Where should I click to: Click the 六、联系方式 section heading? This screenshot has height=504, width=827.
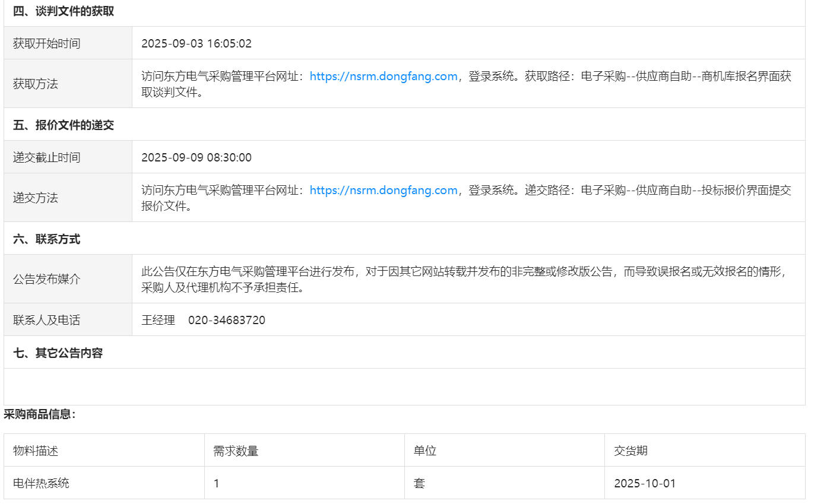coord(46,239)
